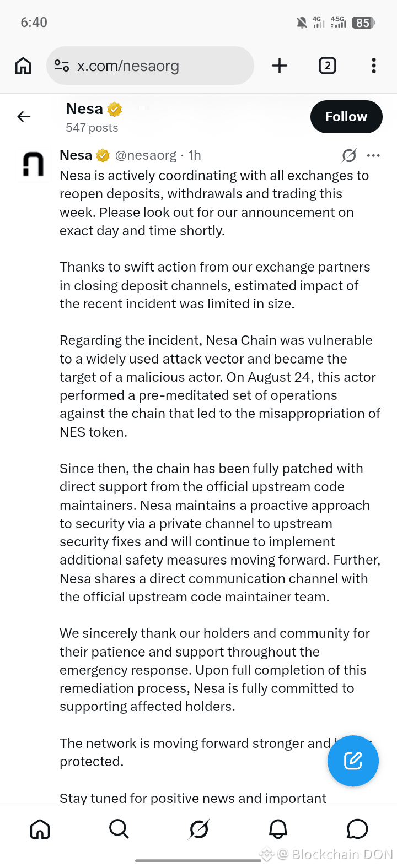Open Grok from the bottom navigation bar
397x868 pixels.
pos(198,828)
